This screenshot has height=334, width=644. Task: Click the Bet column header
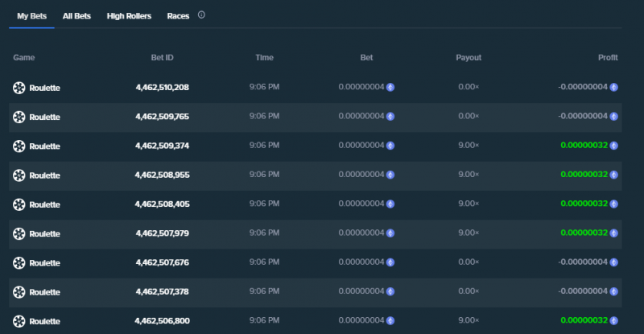point(366,57)
